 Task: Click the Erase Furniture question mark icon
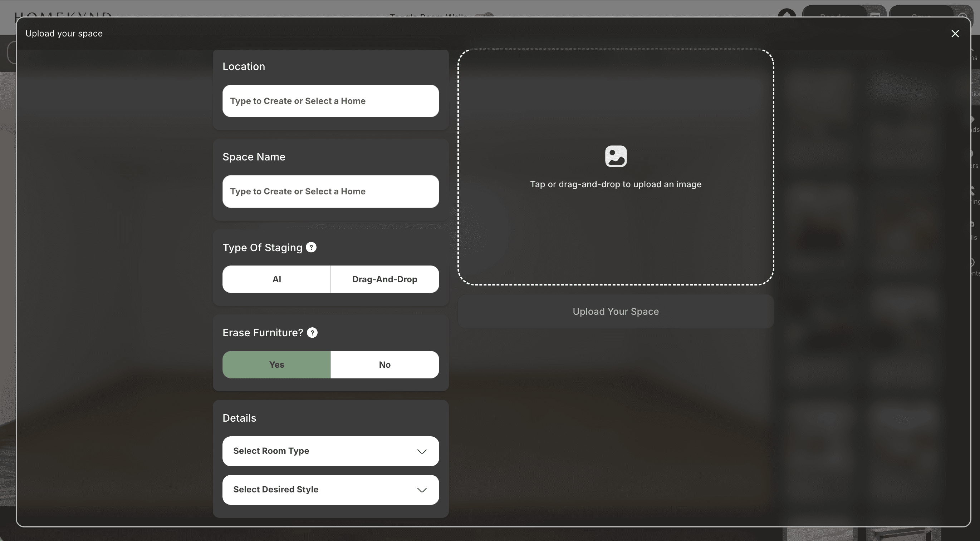pos(312,333)
